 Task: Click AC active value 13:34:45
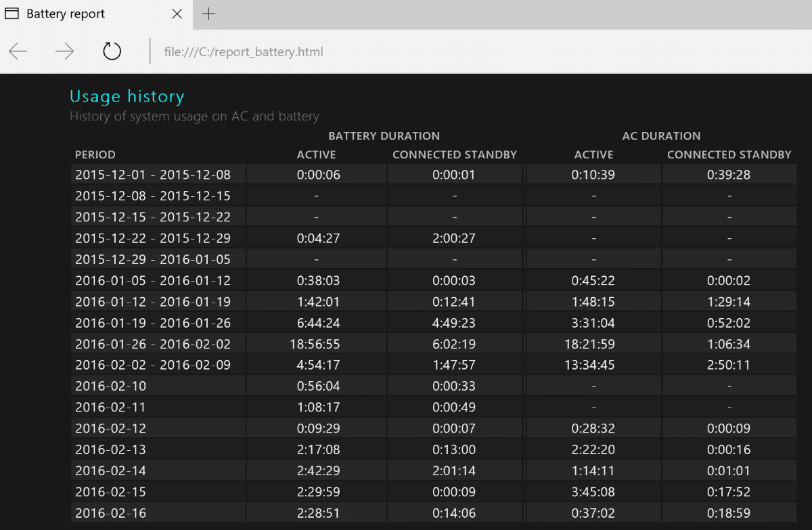pyautogui.click(x=590, y=366)
